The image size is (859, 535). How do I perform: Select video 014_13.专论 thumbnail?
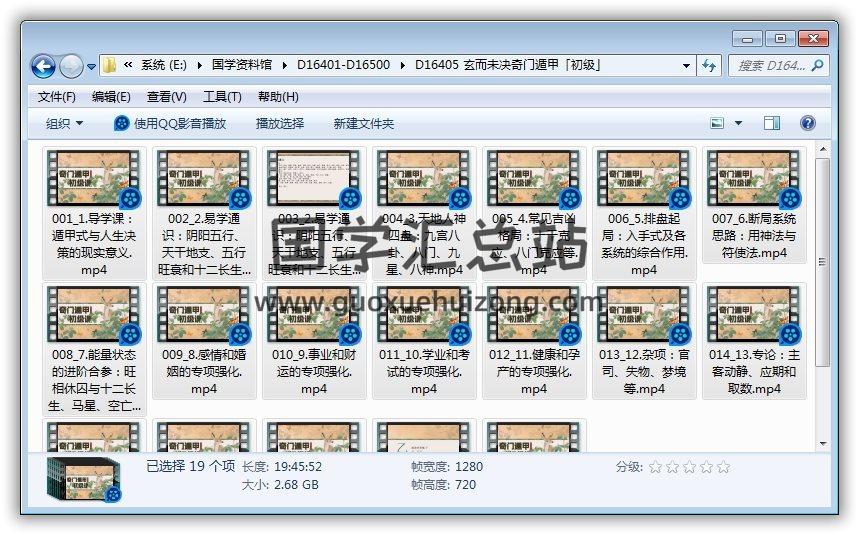point(754,314)
